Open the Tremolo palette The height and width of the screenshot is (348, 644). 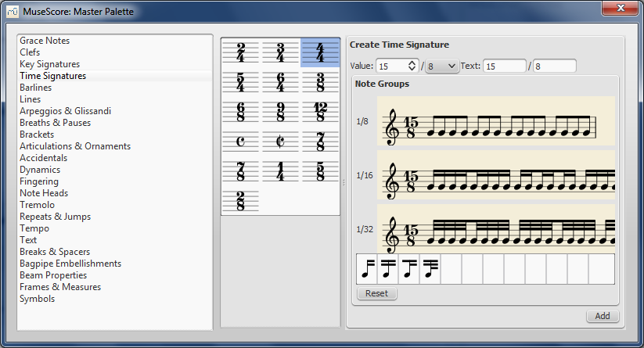pos(37,205)
